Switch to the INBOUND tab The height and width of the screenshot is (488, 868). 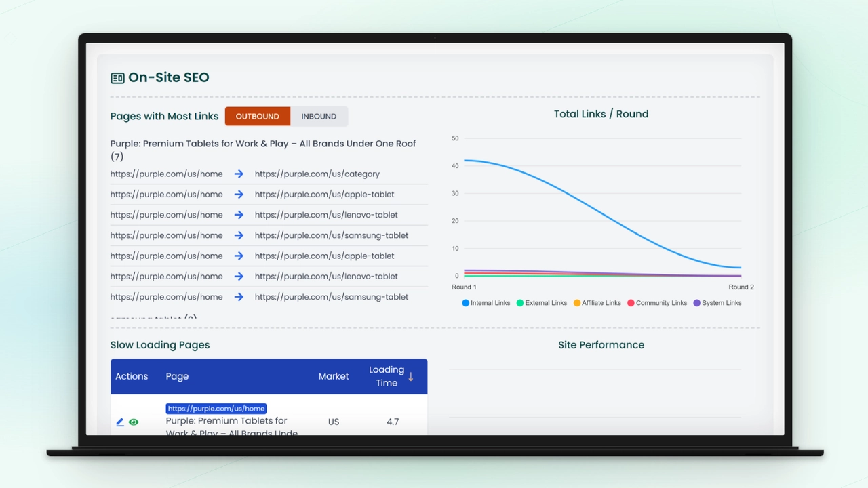tap(319, 116)
